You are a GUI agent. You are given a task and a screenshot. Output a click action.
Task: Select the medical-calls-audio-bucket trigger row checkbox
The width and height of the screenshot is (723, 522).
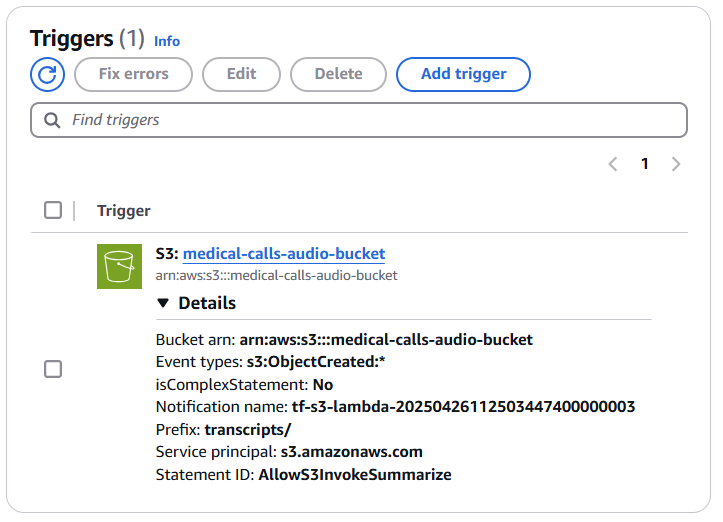[x=53, y=369]
